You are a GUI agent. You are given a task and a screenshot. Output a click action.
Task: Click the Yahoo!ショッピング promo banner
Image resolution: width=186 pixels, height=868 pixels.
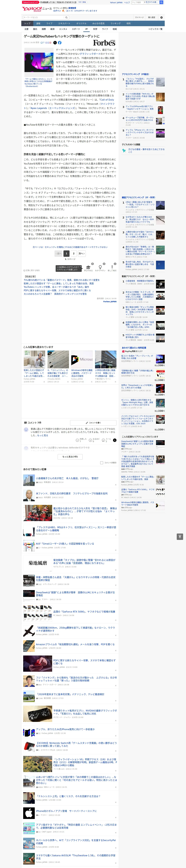(x=30, y=2)
